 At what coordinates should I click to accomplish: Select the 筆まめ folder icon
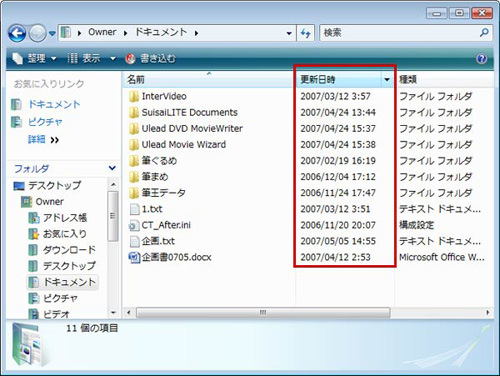134,177
